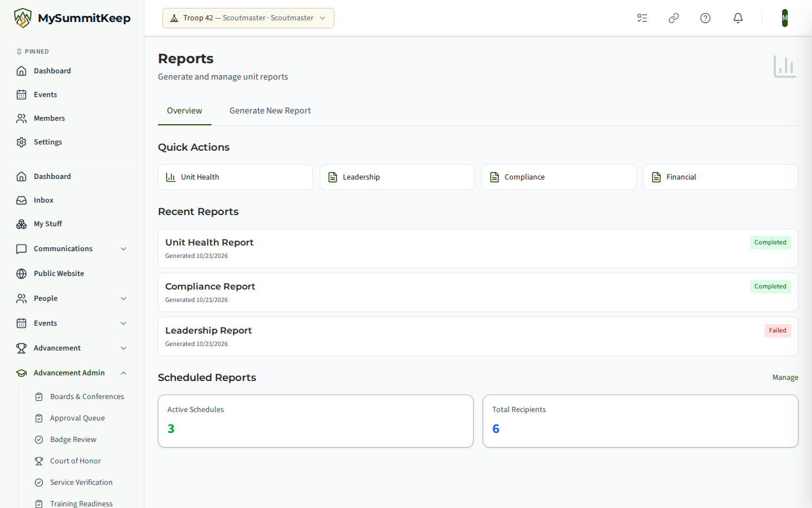This screenshot has width=812, height=508.
Task: Open the Unit Health Report entry
Action: [478, 248]
